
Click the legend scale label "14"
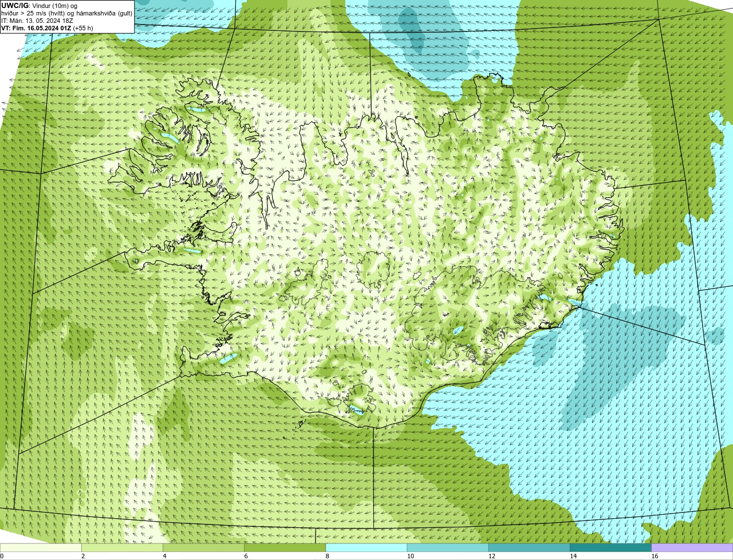[573, 556]
